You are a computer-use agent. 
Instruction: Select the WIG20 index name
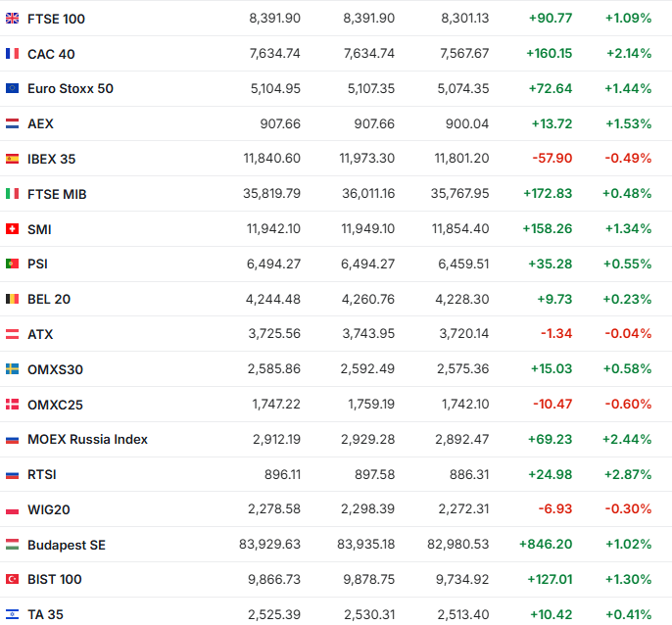point(49,509)
